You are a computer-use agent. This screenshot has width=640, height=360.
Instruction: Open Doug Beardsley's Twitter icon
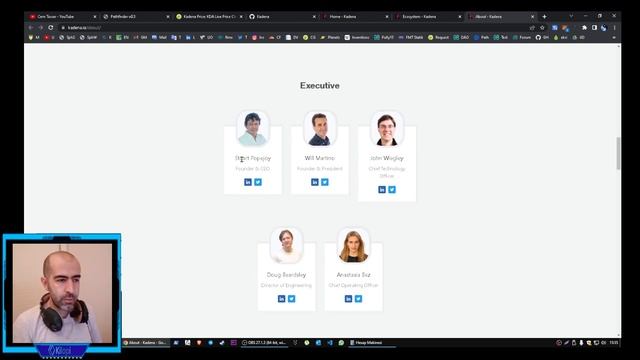(x=291, y=299)
